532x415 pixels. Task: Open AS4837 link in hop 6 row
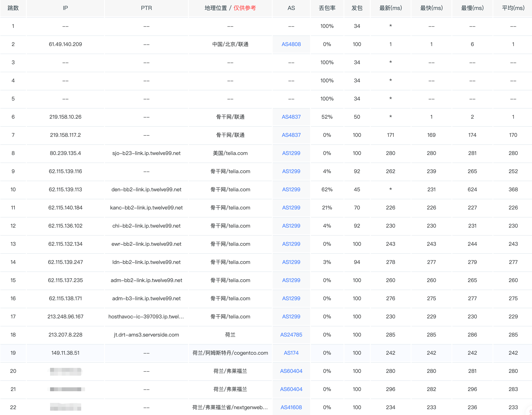point(291,117)
